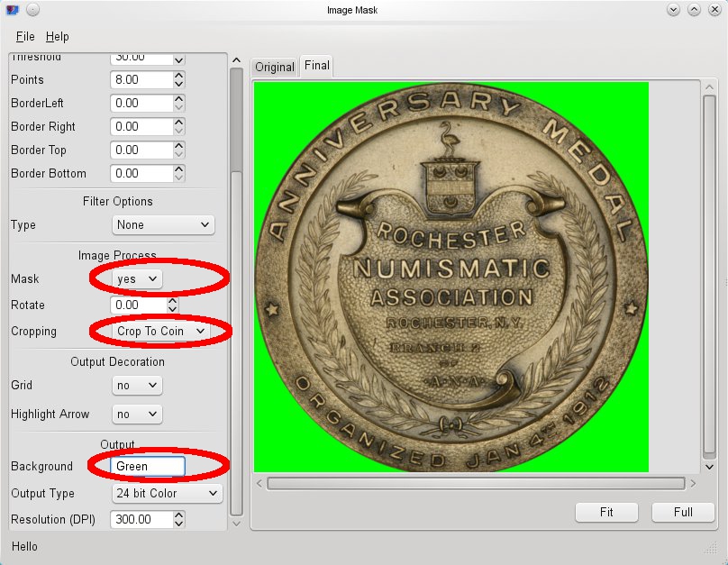The width and height of the screenshot is (728, 565).
Task: Open the Mask yes dropdown
Action: coord(137,279)
